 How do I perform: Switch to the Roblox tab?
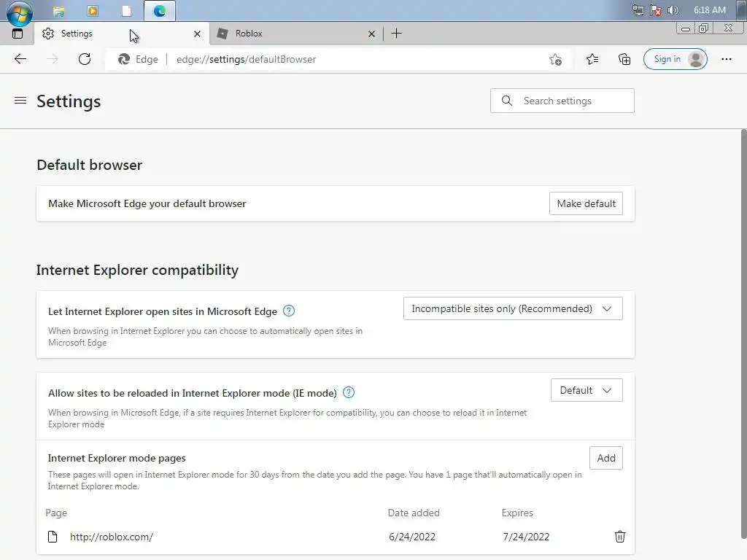tap(296, 34)
